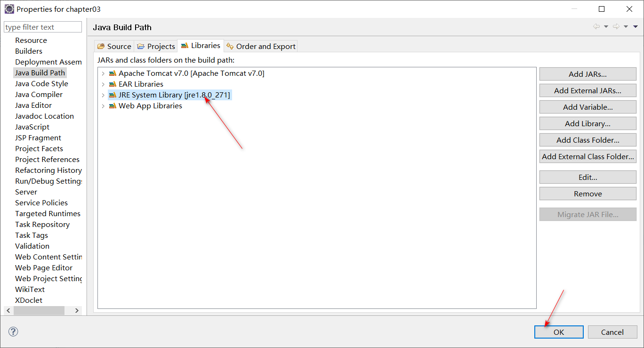This screenshot has width=644, height=348.
Task: Click the Web App Libraries icon
Action: (112, 106)
